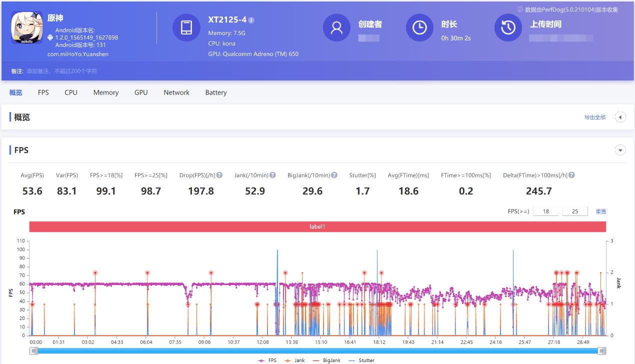635x364 pixels.
Task: Open the Jank(/10min) help tooltip icon
Action: pyautogui.click(x=271, y=175)
